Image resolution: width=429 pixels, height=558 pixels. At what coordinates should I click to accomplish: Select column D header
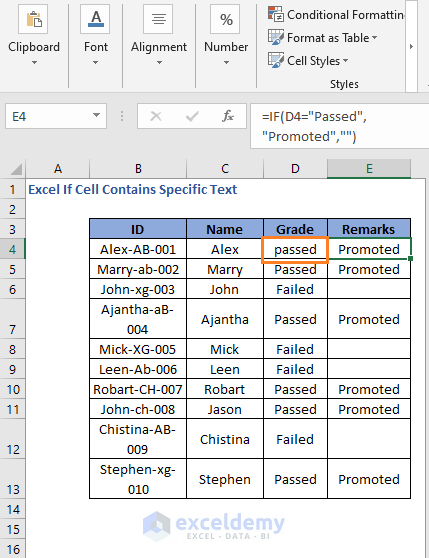tap(295, 169)
